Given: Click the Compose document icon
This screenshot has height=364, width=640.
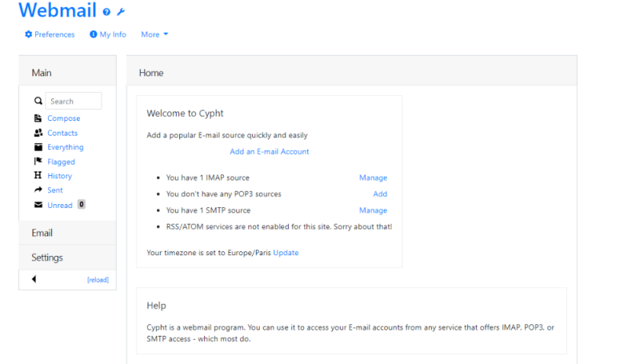Looking at the screenshot, I should [x=38, y=118].
